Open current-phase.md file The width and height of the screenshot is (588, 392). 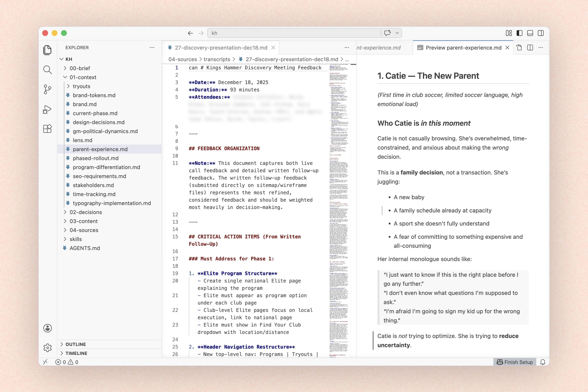109,113
